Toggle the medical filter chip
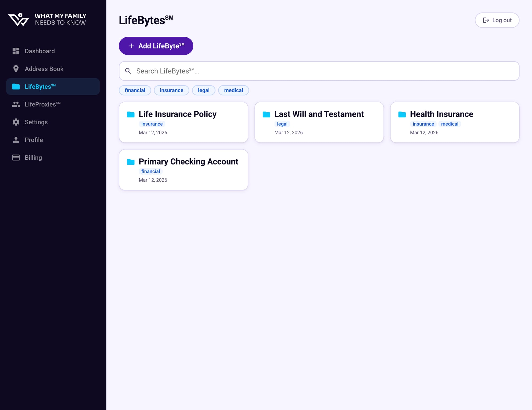This screenshot has height=410, width=532. coord(233,90)
